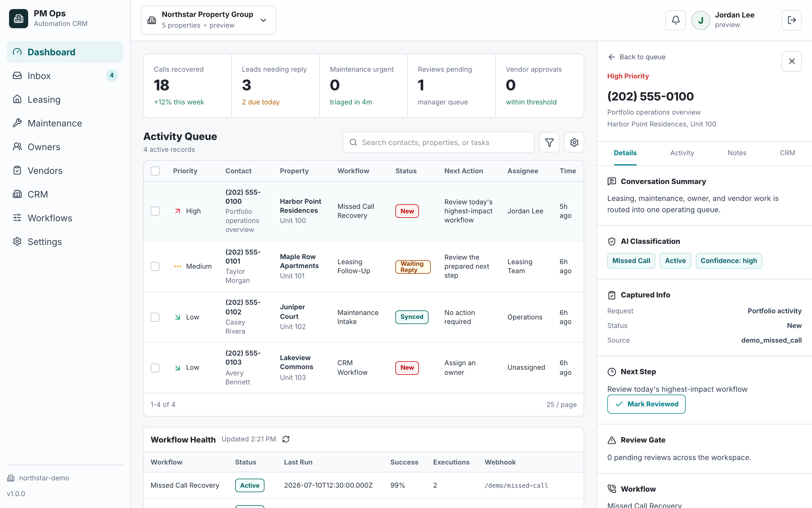Viewport: 812px width, 508px height.
Task: Open Activity Queue settings gear icon
Action: coord(574,143)
